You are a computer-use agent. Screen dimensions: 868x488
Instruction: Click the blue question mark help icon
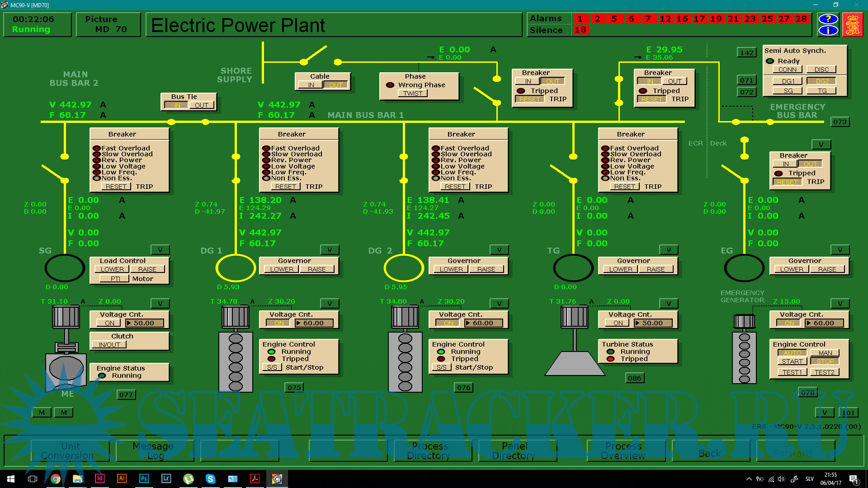tap(828, 19)
